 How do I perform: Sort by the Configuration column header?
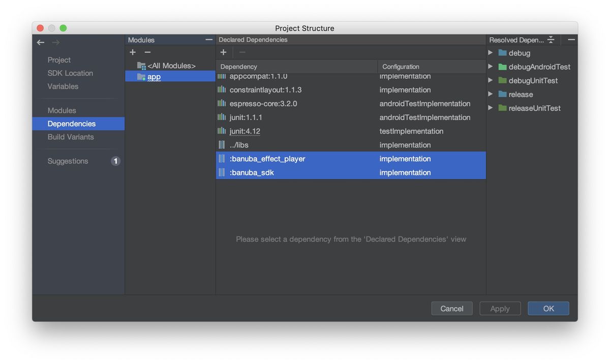tap(401, 67)
